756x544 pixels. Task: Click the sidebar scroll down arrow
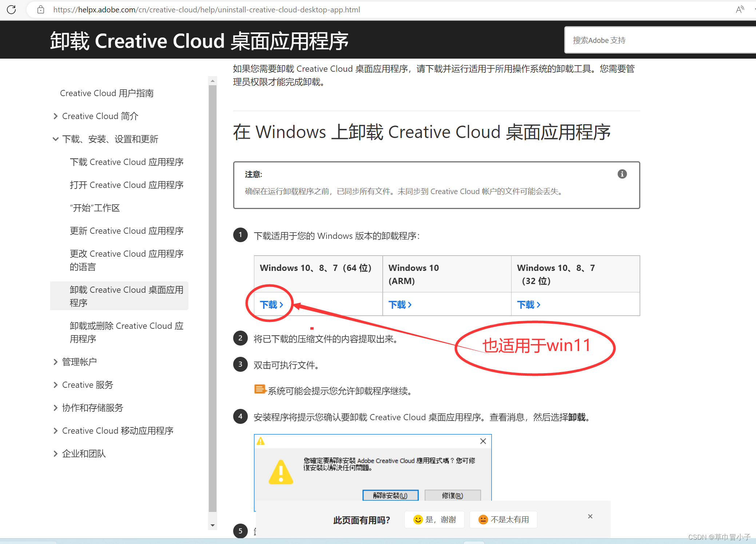pos(212,525)
